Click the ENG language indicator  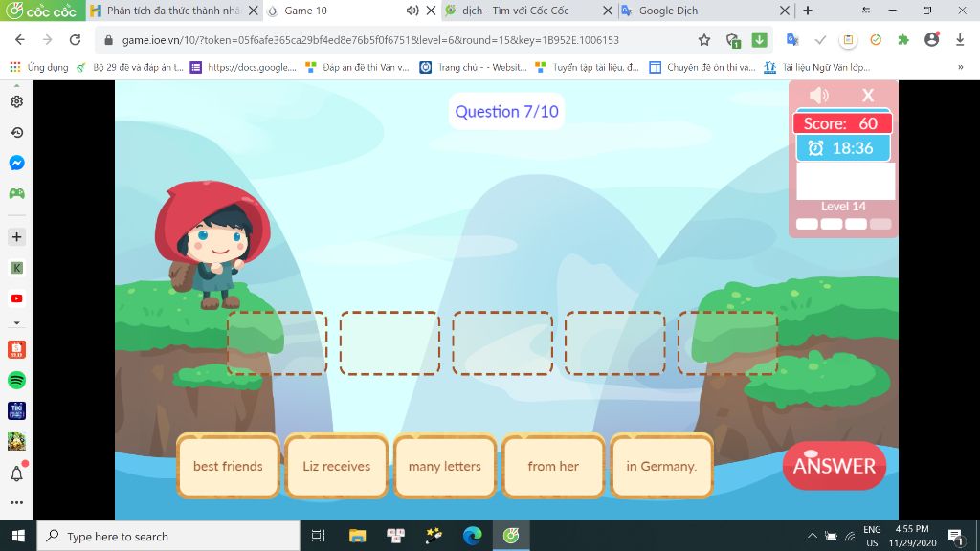pyautogui.click(x=872, y=536)
